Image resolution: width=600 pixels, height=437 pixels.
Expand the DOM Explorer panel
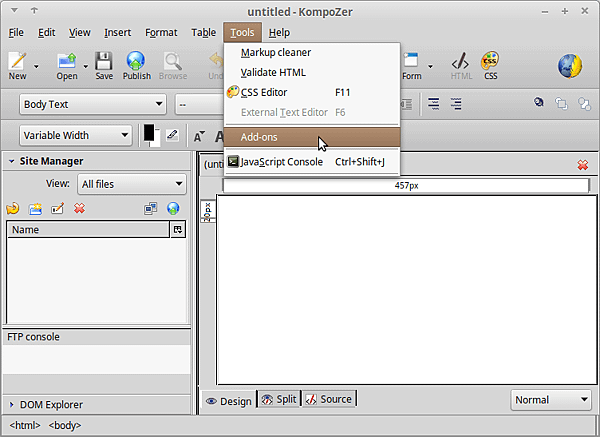(x=11, y=404)
